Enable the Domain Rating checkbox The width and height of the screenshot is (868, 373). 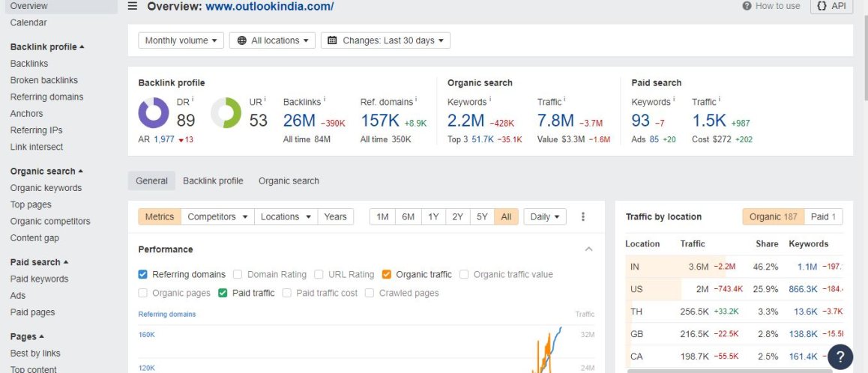coord(238,274)
